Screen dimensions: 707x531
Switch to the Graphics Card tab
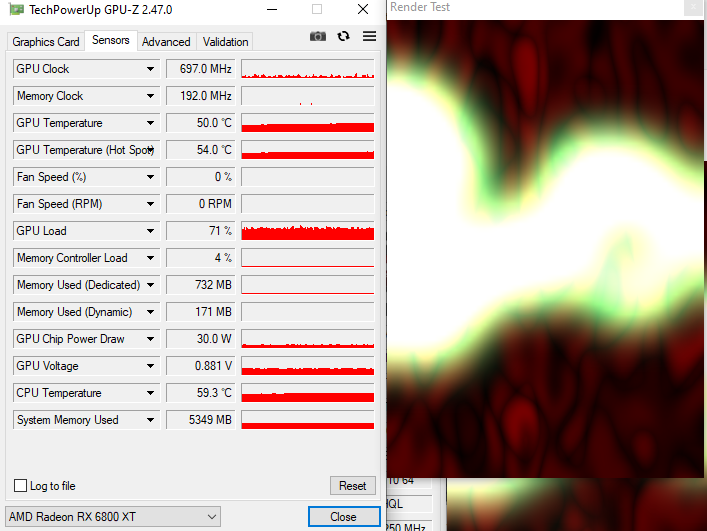[x=46, y=42]
